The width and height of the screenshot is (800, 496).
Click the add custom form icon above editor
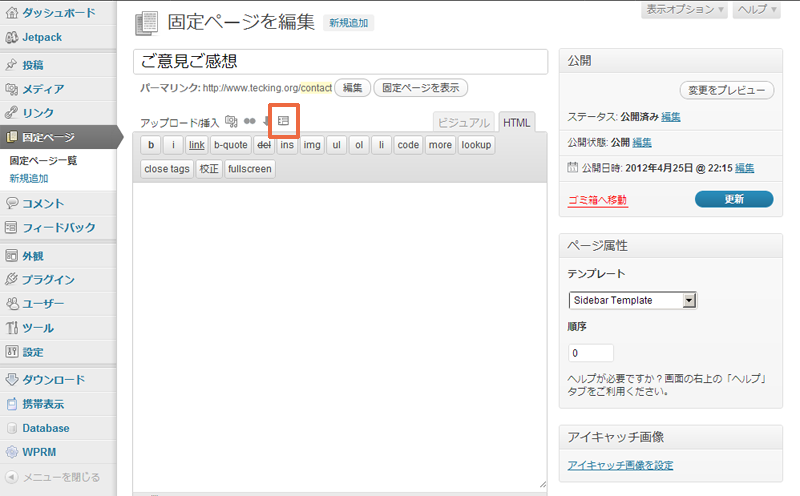tap(283, 121)
